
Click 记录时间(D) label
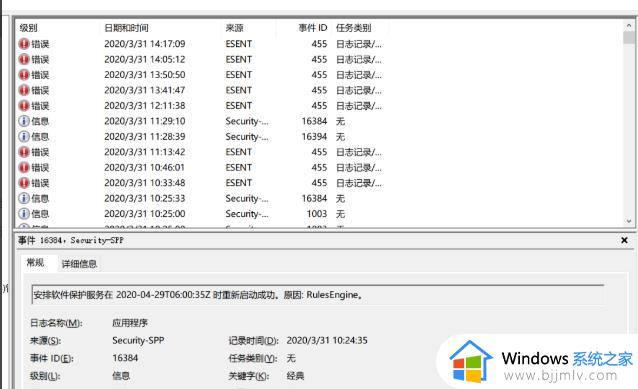pos(253,340)
